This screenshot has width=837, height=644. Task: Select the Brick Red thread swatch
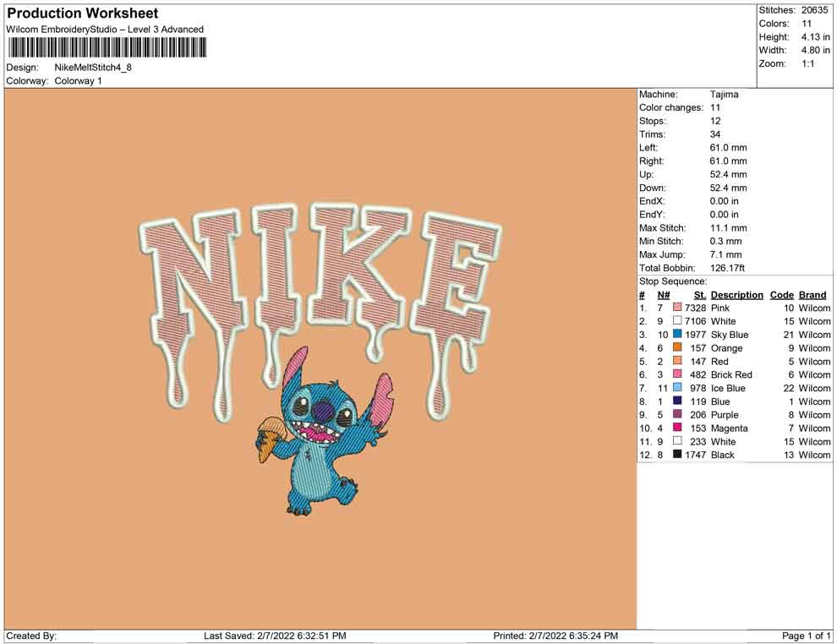click(x=677, y=374)
